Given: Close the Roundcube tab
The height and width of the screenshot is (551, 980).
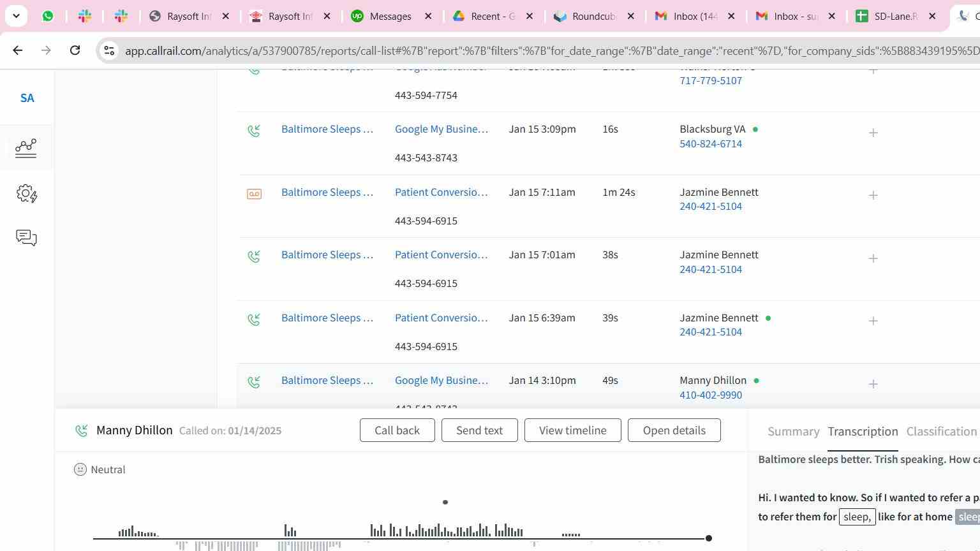Looking at the screenshot, I should 630,16.
